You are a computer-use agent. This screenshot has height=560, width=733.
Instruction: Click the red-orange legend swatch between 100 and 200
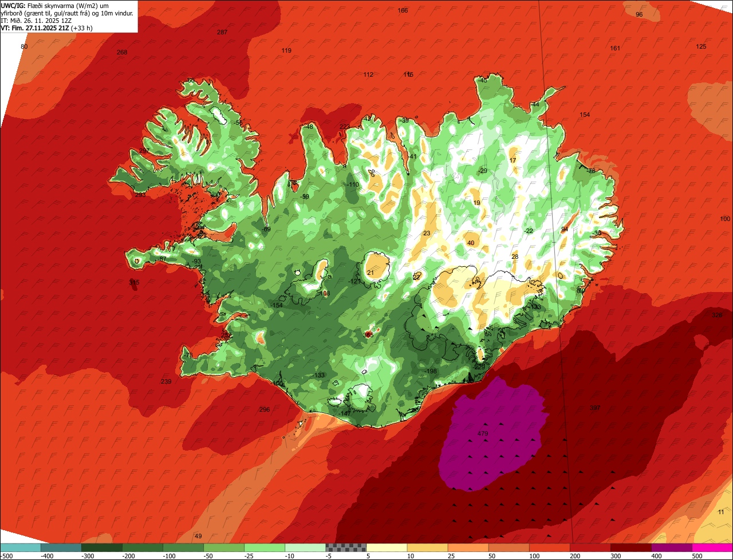pyautogui.click(x=549, y=547)
